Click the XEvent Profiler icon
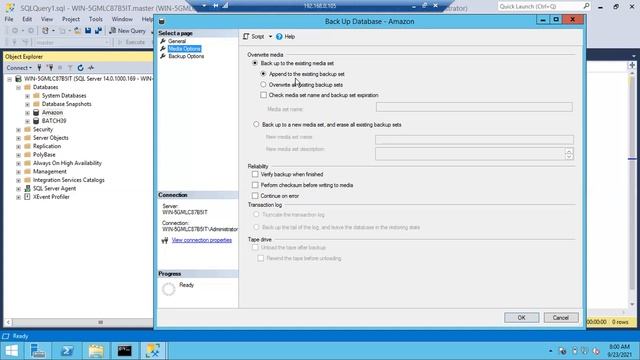Screen dimensions: 640x360 tap(27, 197)
